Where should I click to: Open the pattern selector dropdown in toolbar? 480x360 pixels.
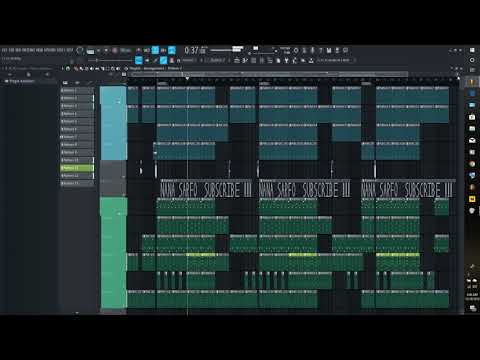click(216, 60)
